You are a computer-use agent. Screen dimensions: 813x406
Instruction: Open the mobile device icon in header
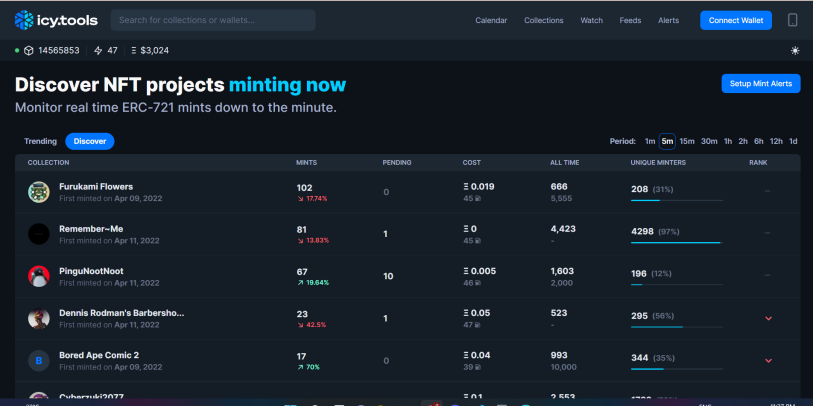[x=792, y=20]
